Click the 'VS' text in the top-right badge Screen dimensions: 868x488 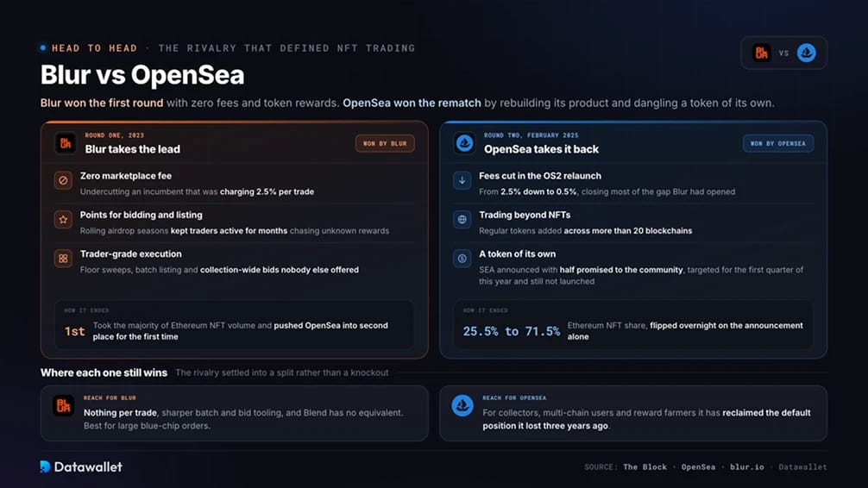pyautogui.click(x=783, y=53)
